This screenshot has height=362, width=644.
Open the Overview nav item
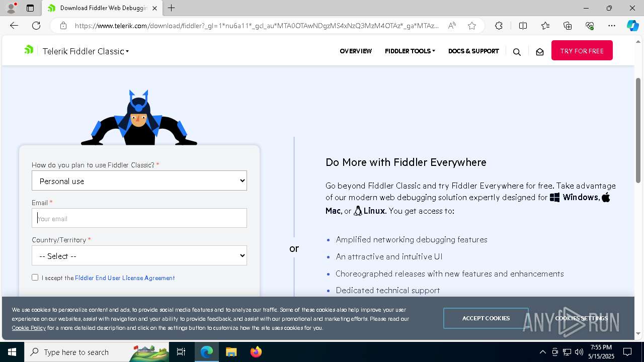[356, 51]
